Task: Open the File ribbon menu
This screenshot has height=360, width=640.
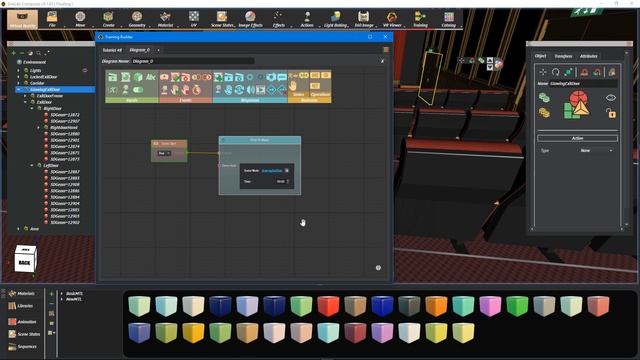Action: click(x=52, y=19)
